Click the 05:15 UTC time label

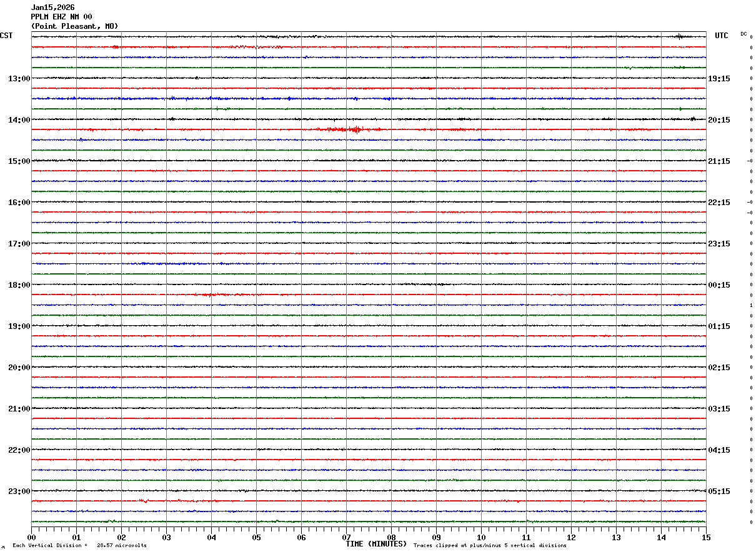[x=719, y=491]
